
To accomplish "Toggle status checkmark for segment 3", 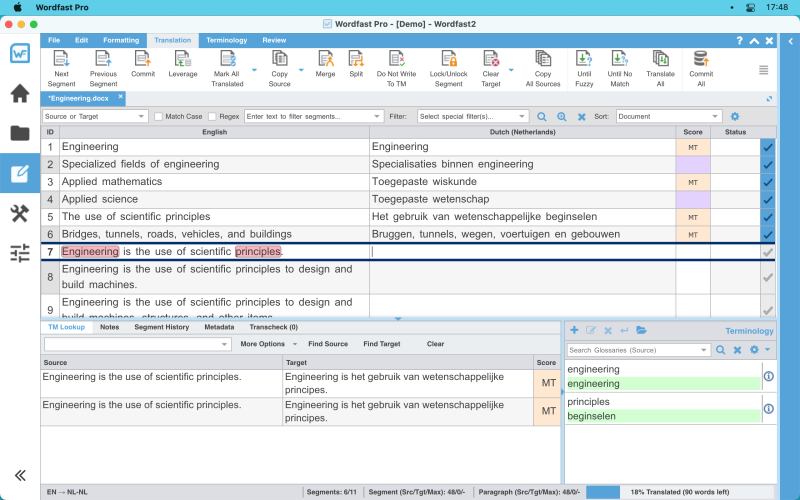I will (768, 182).
